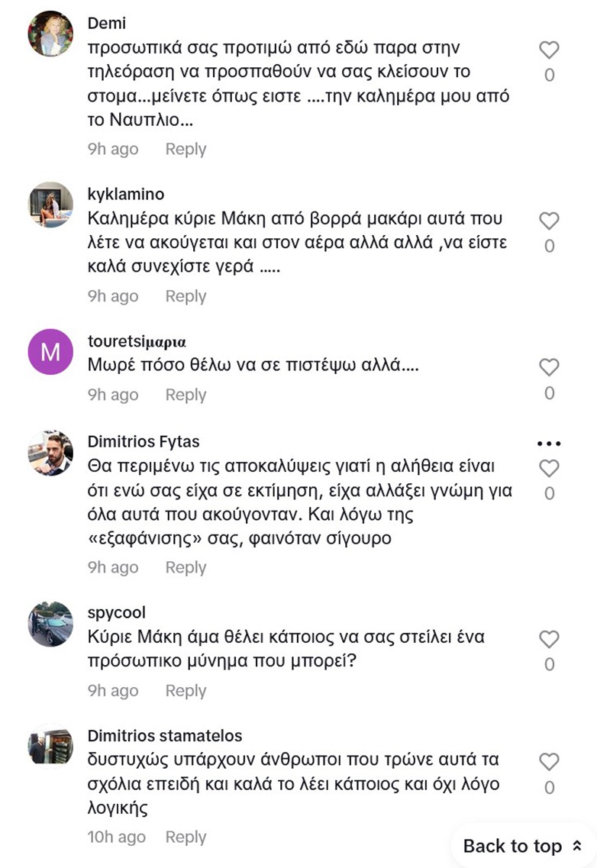Reply to touretsi's comment
The width and height of the screenshot is (597, 868).
point(186,395)
